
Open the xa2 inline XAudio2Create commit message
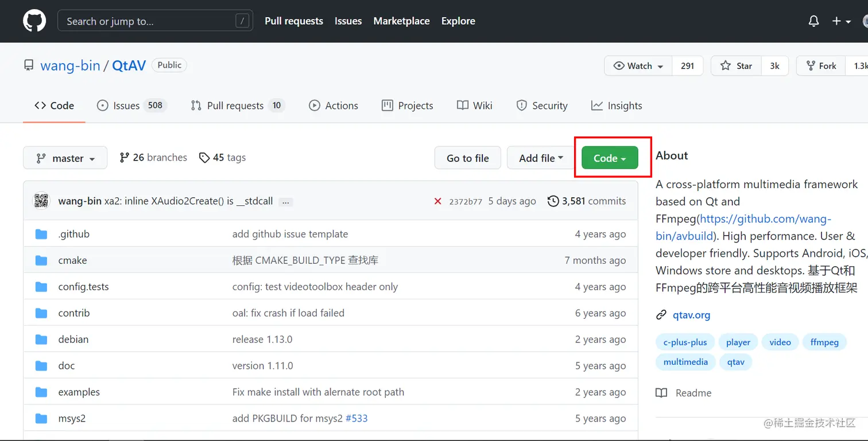pos(189,201)
